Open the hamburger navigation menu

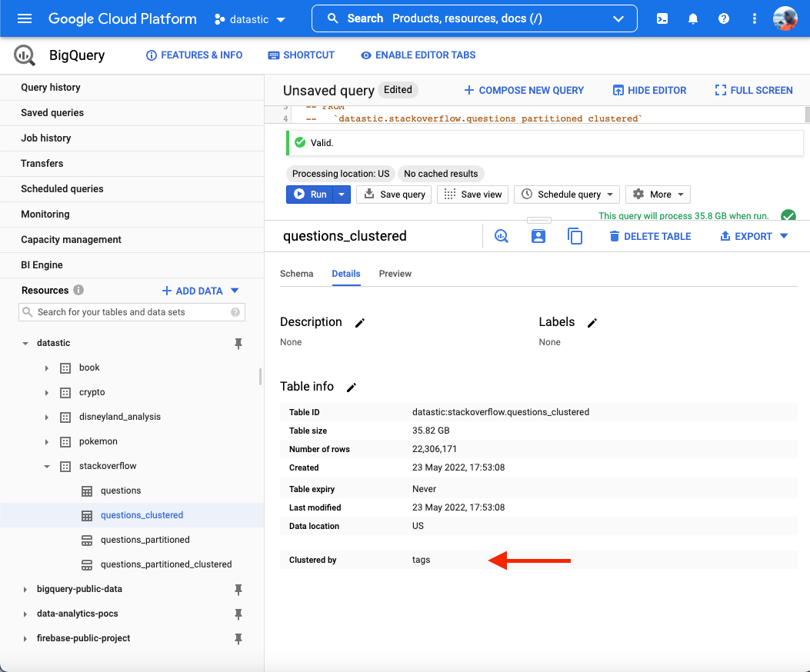click(x=25, y=18)
